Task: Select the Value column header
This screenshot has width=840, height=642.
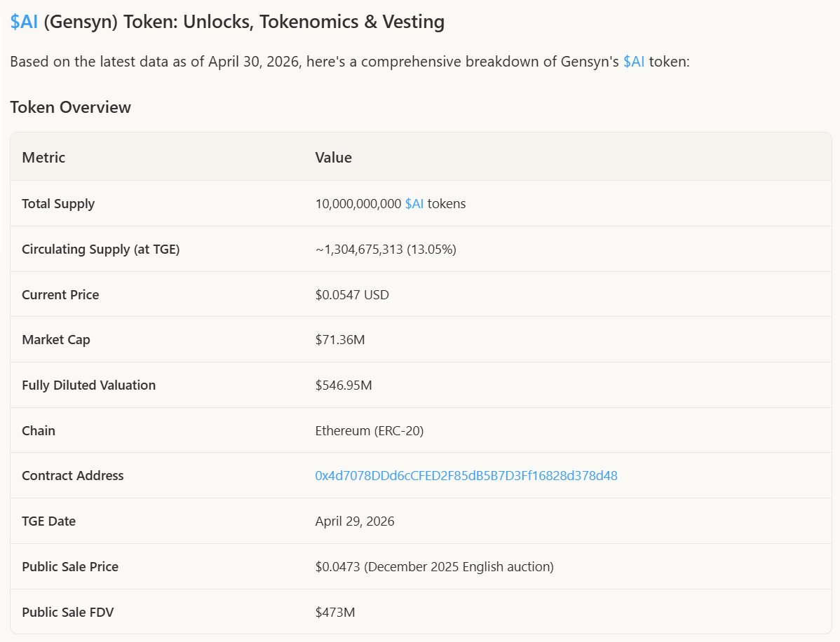Action: tap(333, 158)
